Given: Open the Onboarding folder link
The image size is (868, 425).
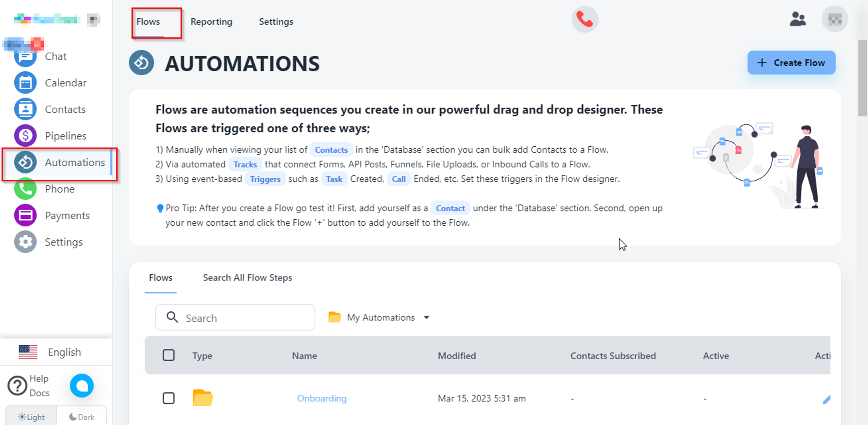Looking at the screenshot, I should 322,399.
